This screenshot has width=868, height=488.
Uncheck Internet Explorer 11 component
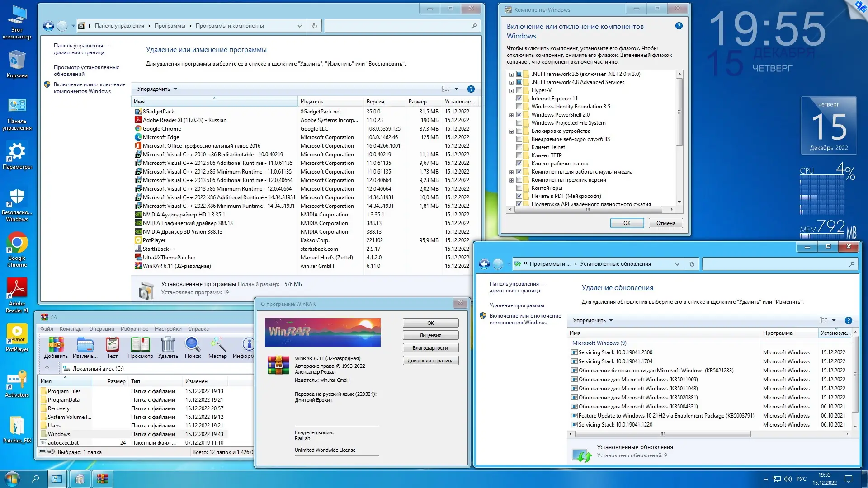pos(519,98)
